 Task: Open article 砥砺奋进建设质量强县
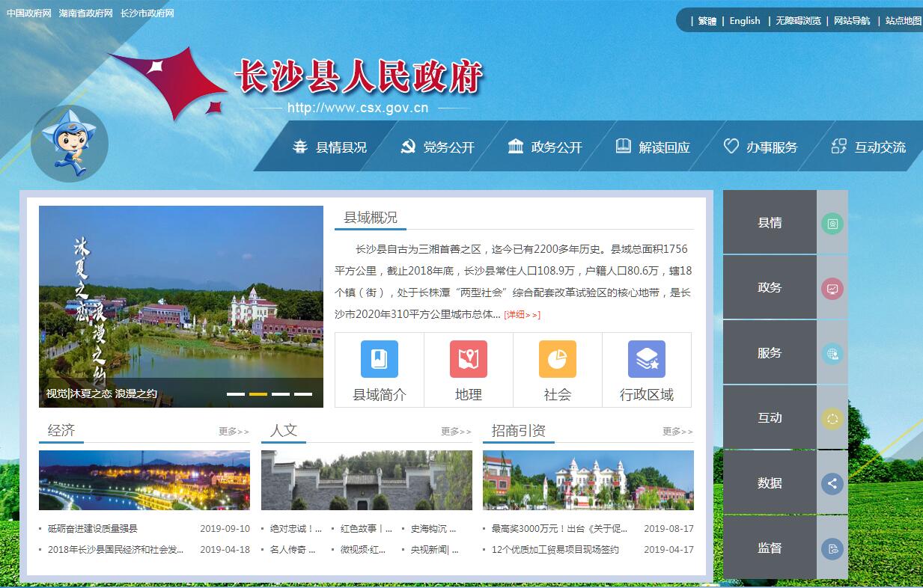93,529
